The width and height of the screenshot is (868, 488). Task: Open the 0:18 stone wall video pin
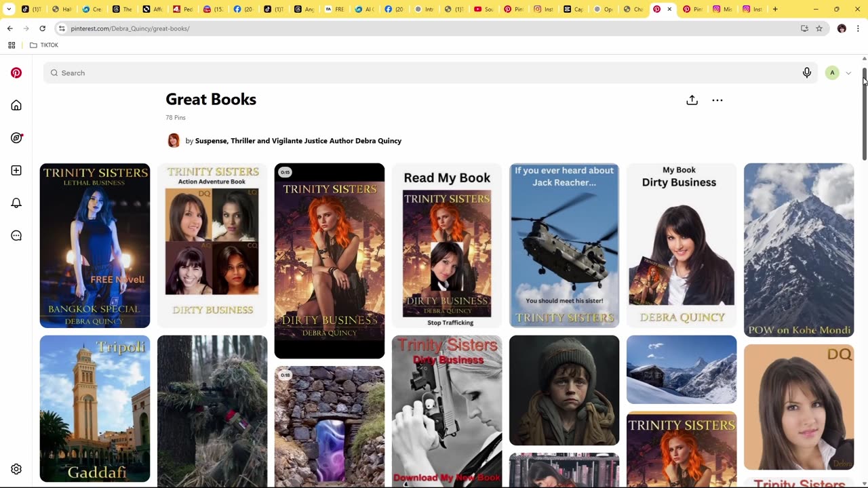point(330,427)
